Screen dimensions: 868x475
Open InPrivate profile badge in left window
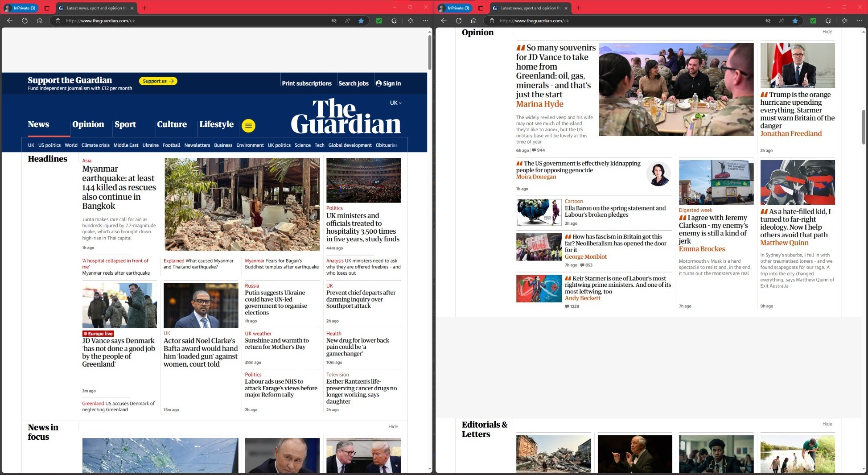tap(21, 8)
